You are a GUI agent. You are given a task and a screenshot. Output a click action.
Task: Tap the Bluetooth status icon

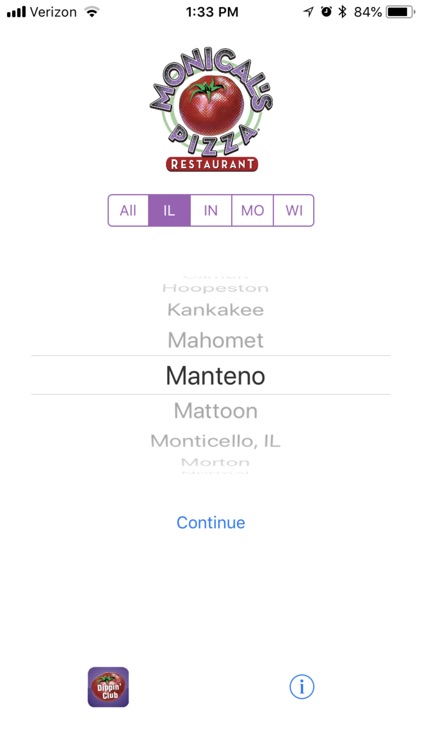[342, 12]
